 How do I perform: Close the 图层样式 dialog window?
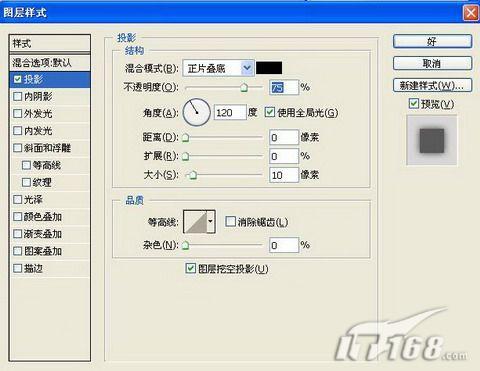[x=471, y=13]
